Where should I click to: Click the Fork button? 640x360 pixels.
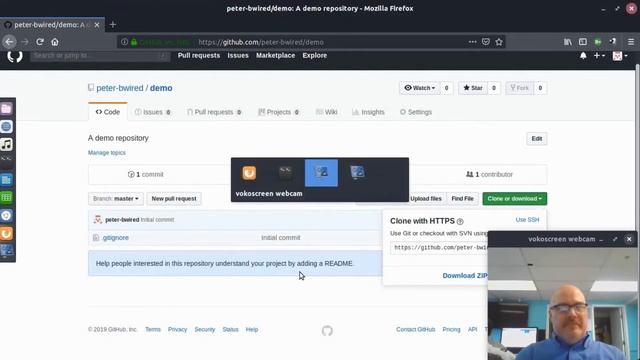tap(520, 88)
